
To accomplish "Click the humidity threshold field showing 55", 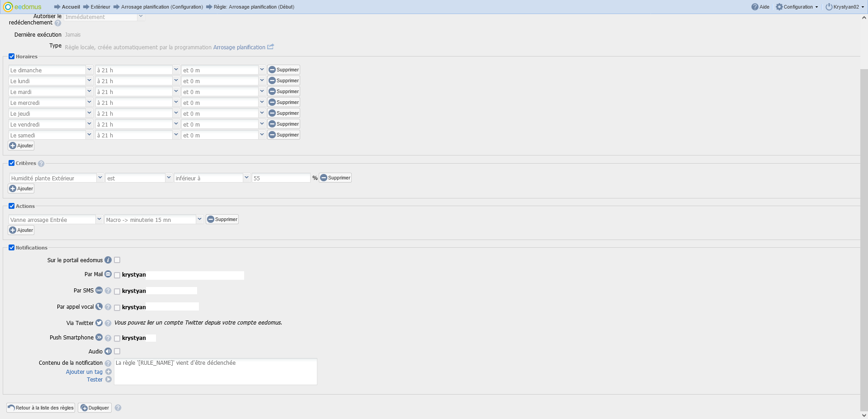I will (281, 178).
